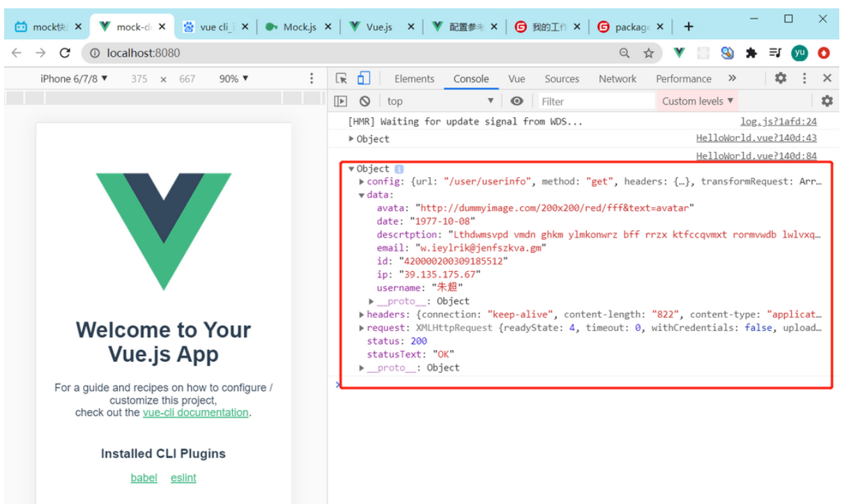
Task: Switch to the Sources tab
Action: [562, 79]
